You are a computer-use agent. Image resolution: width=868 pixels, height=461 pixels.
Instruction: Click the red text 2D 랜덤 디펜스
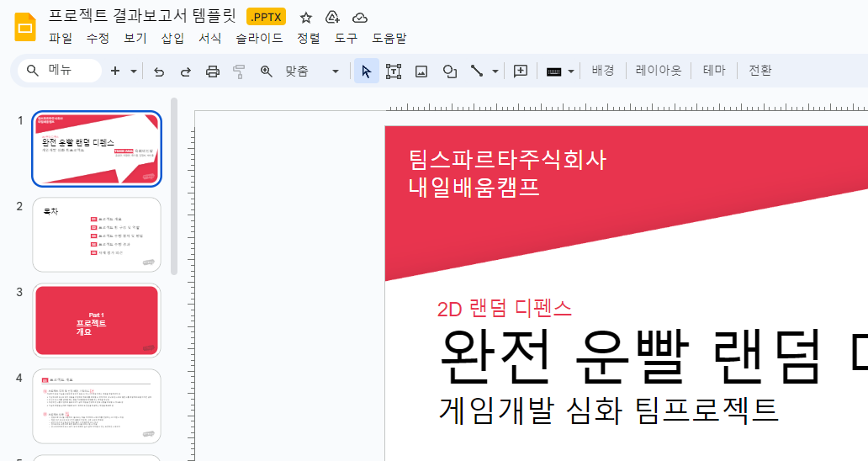pos(505,308)
